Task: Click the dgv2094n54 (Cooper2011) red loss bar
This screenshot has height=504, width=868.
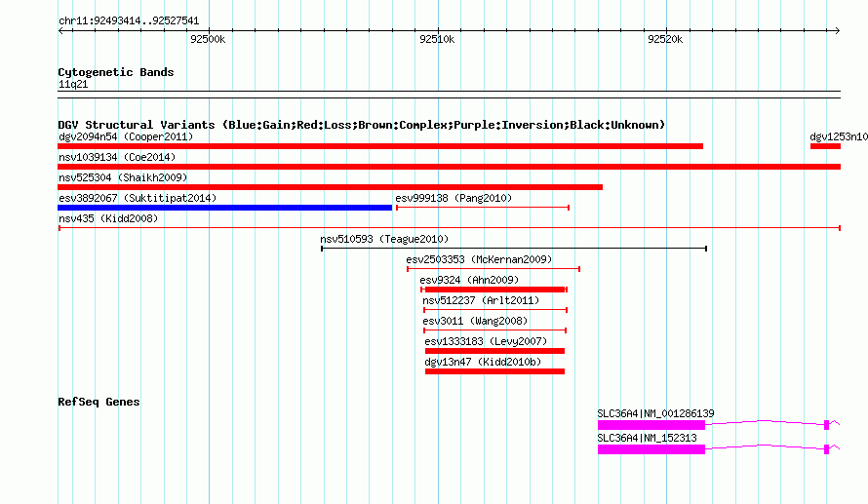Action: coord(380,146)
